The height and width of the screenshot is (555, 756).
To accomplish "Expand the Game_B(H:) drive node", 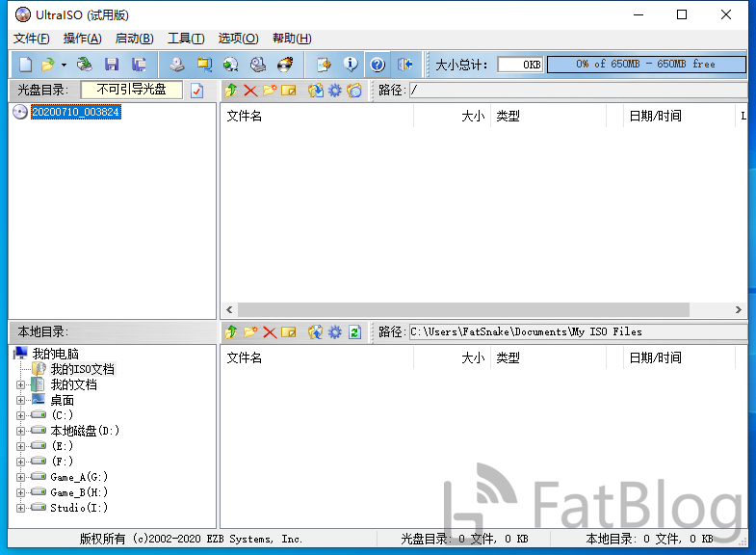I will (x=20, y=492).
